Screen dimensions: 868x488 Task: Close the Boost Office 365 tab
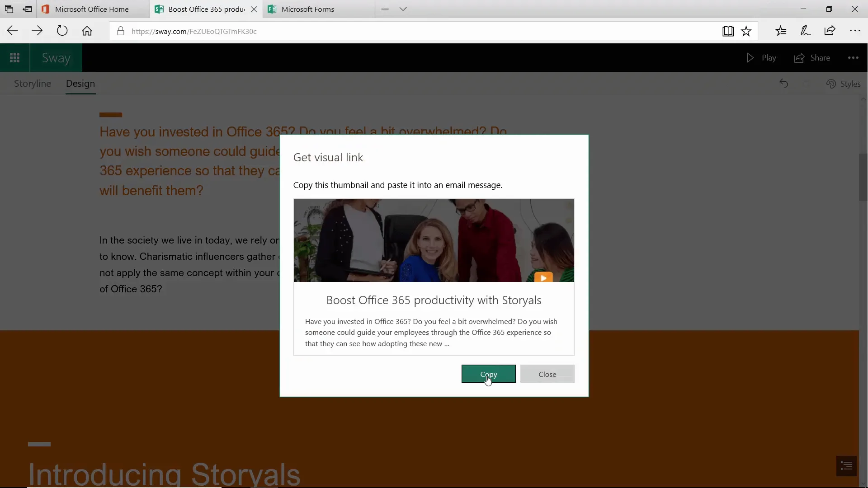254,9
